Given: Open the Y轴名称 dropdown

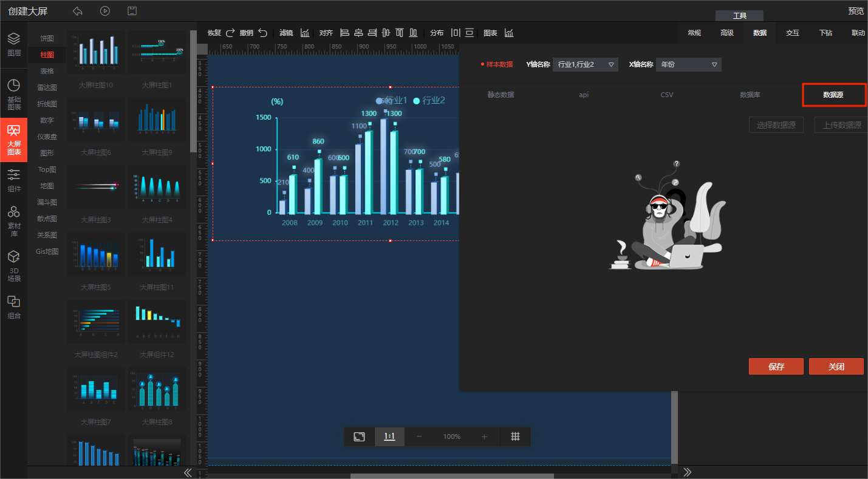Looking at the screenshot, I should click(585, 64).
